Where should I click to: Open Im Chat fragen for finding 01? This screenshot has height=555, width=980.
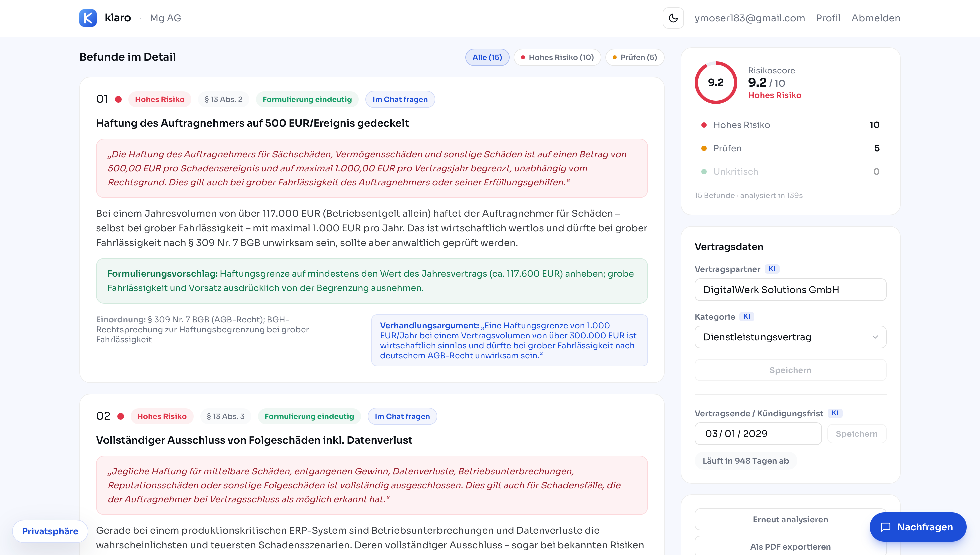400,99
